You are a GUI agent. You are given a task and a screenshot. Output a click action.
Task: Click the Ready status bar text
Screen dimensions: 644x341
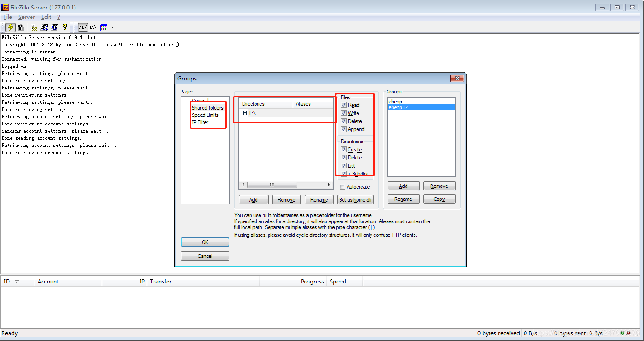9,333
